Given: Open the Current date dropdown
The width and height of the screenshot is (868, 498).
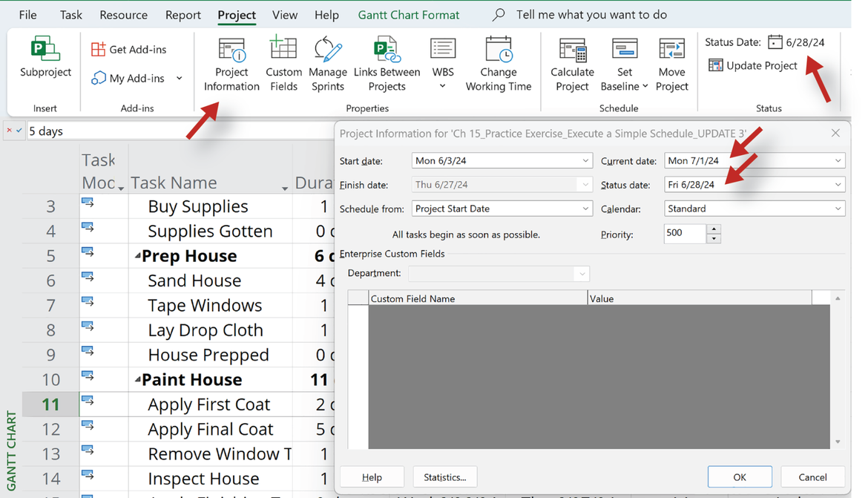Looking at the screenshot, I should [838, 160].
